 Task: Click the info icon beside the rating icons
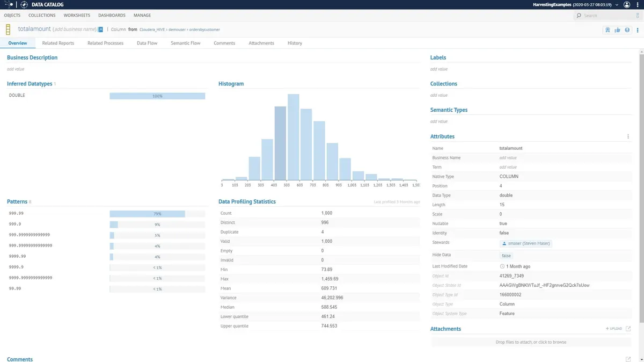pos(627,30)
